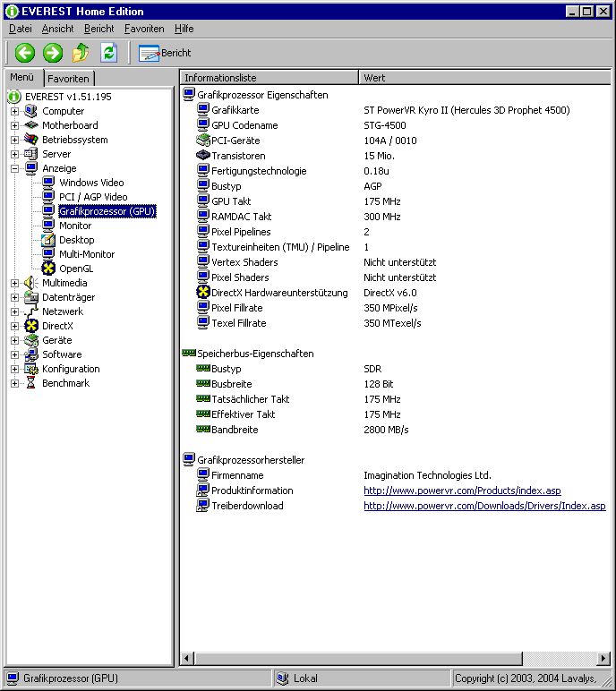Select the Grafikkarte row
616x691 pixels.
click(x=396, y=110)
